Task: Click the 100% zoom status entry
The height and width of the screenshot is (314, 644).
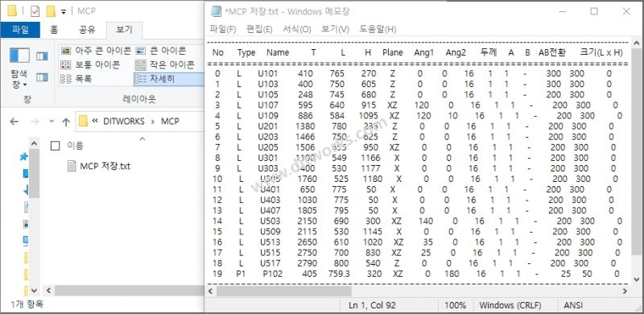Action: point(456,305)
